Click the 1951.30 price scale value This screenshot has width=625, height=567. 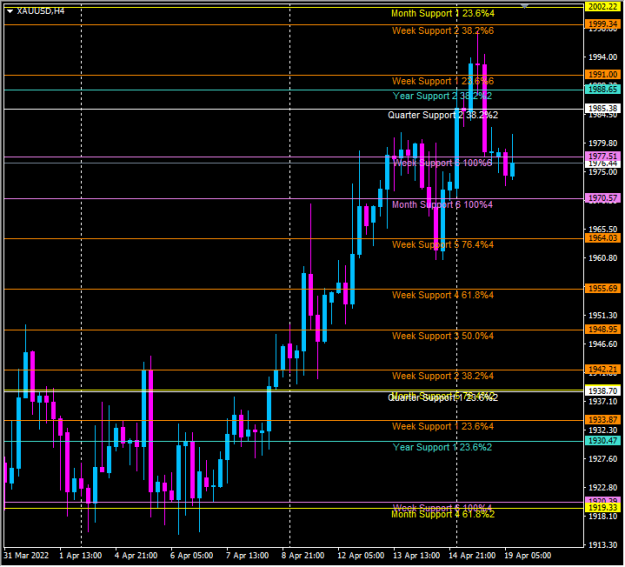point(603,316)
